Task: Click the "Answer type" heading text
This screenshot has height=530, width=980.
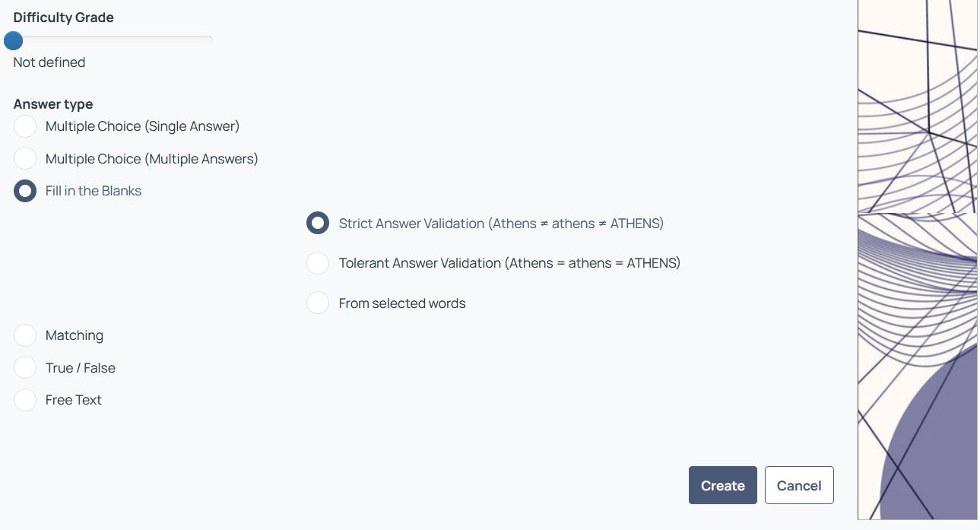Action: tap(53, 104)
